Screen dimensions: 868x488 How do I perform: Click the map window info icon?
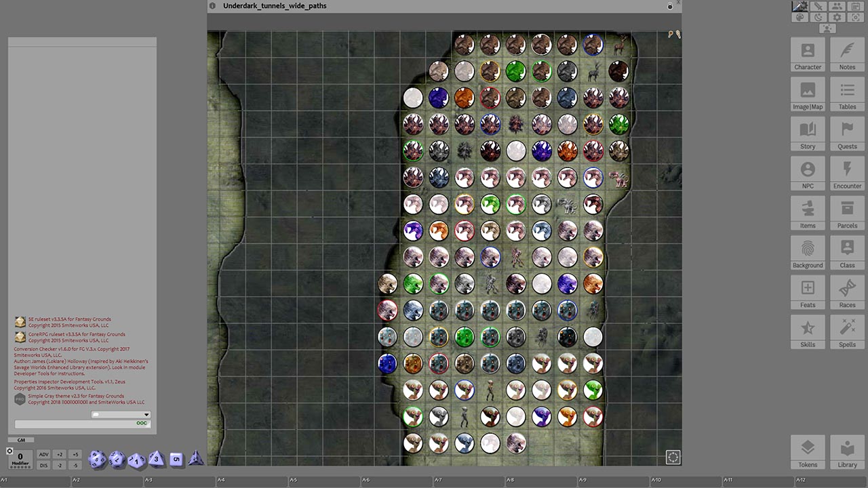point(212,6)
